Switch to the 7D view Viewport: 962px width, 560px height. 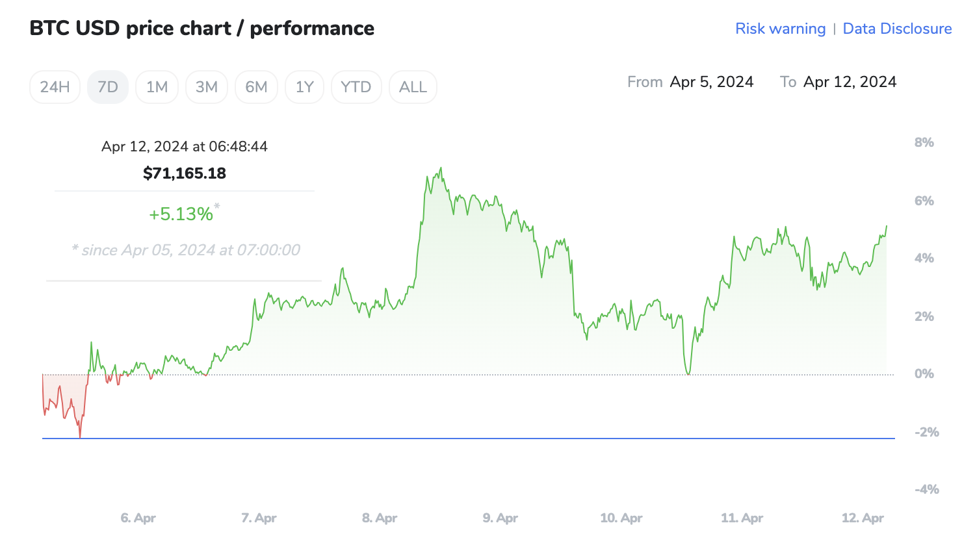(107, 86)
